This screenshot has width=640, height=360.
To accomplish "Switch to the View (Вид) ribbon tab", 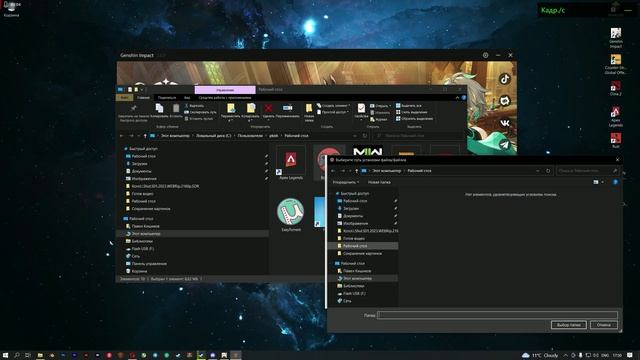I will coord(187,98).
